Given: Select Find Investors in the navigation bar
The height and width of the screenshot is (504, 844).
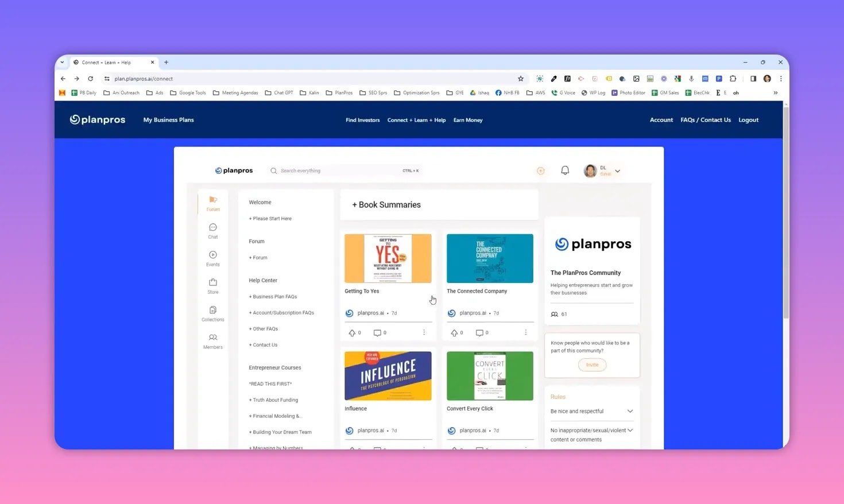Looking at the screenshot, I should tap(362, 119).
